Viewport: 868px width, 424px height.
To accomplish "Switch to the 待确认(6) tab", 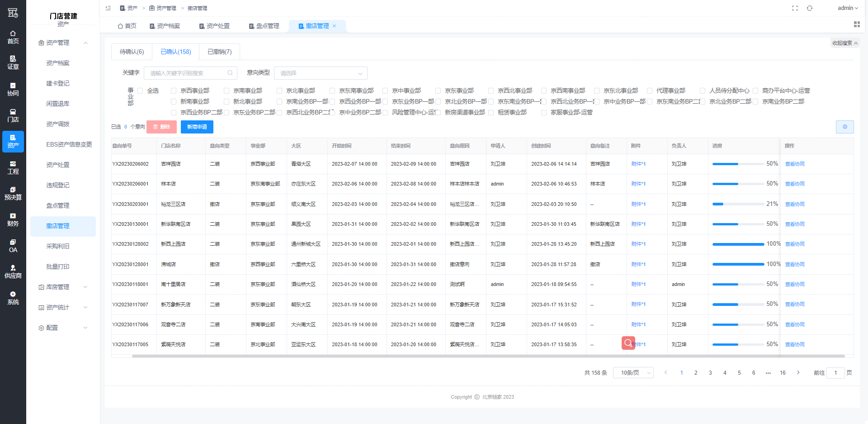I will (x=132, y=52).
